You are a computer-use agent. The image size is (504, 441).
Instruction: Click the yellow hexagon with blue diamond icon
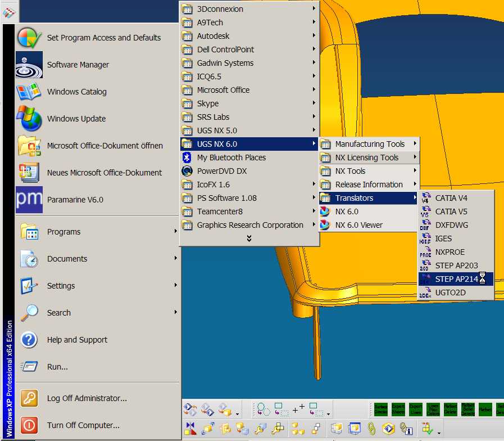point(389,429)
